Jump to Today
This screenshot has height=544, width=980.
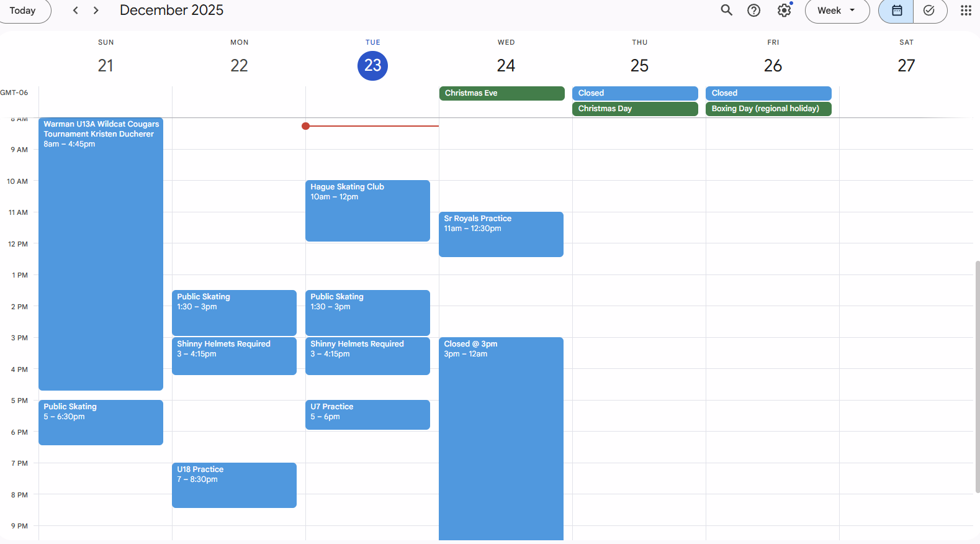point(23,11)
